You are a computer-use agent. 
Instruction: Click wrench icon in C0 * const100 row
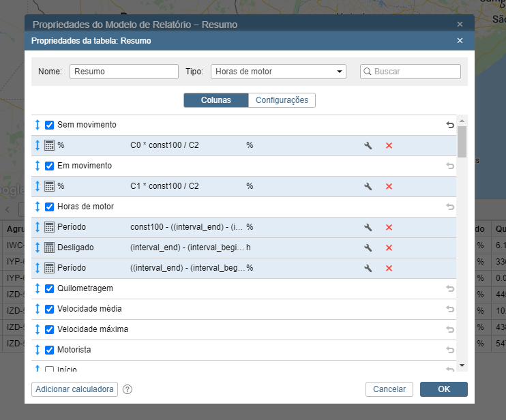368,146
